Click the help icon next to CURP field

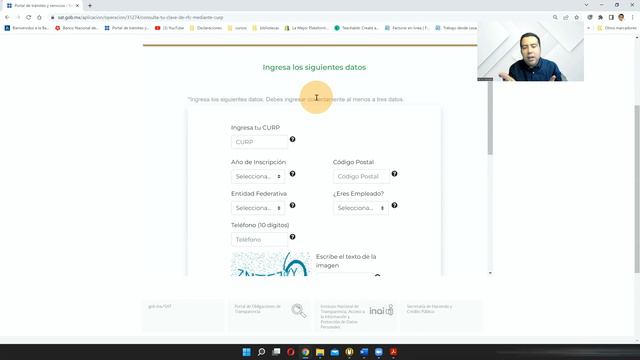click(292, 139)
